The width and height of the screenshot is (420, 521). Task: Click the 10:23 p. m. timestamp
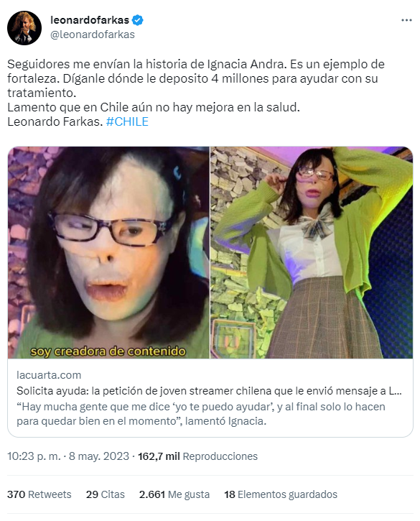(x=34, y=456)
